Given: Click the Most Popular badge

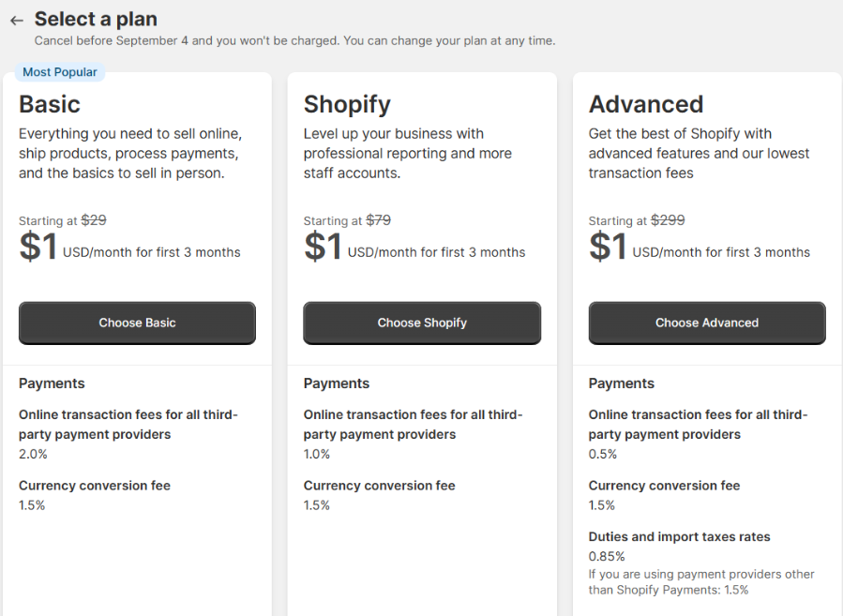Looking at the screenshot, I should tap(60, 72).
